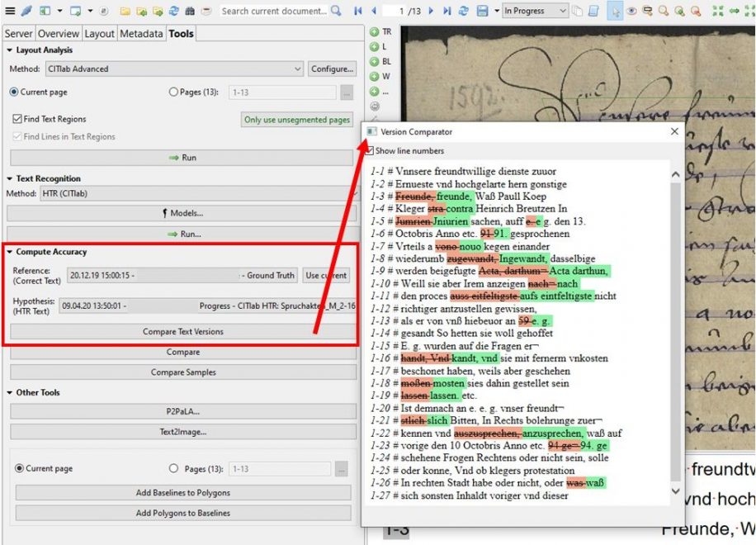Add a baseline (BL) shape
Image resolution: width=756 pixels, height=545 pixels.
pos(375,62)
